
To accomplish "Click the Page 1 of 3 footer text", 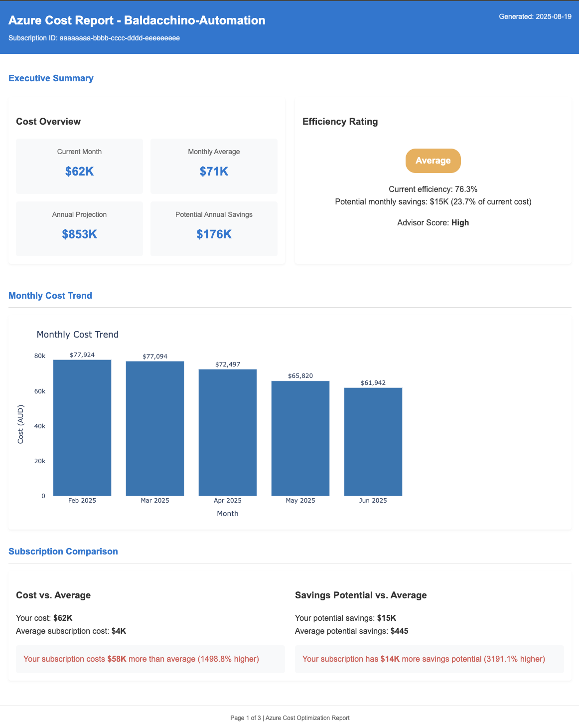I will point(290,718).
